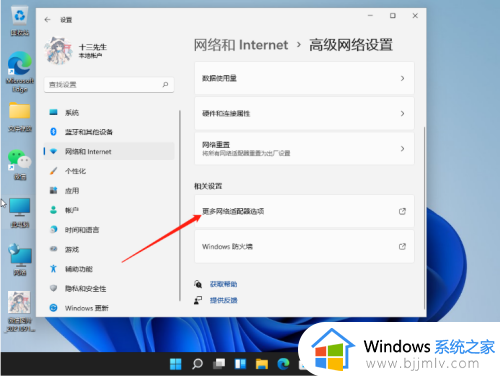Screen dimensions: 500x377
Task: Click the 帐户 person icon
Action: (x=53, y=210)
